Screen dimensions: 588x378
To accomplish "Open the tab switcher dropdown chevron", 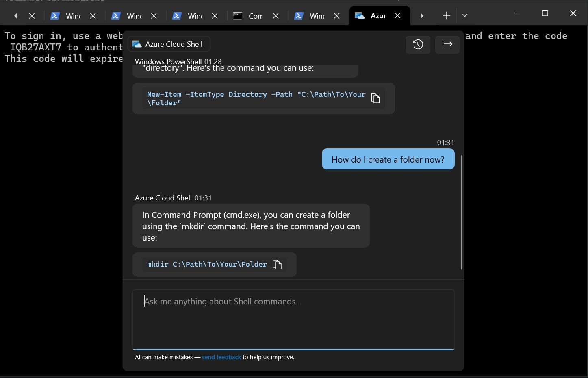I will [464, 15].
